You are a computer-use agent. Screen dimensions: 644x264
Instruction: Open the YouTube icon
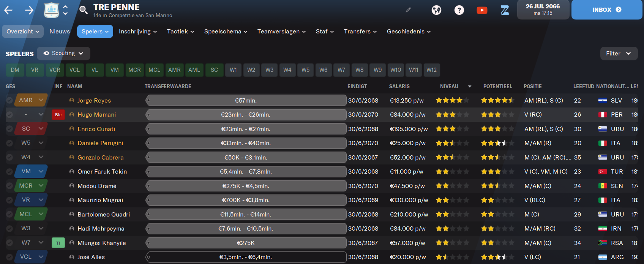[x=482, y=10]
